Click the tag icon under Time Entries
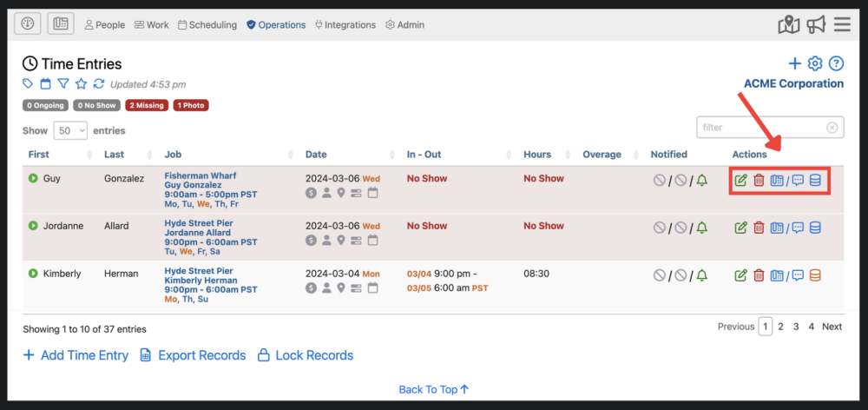Screen dimensions: 868x410 tap(29, 84)
